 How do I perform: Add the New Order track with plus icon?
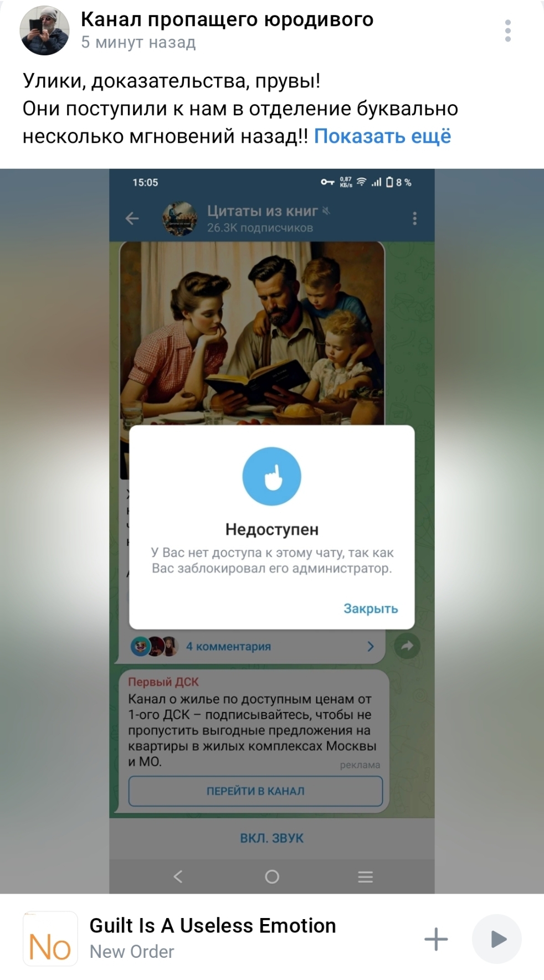point(436,939)
